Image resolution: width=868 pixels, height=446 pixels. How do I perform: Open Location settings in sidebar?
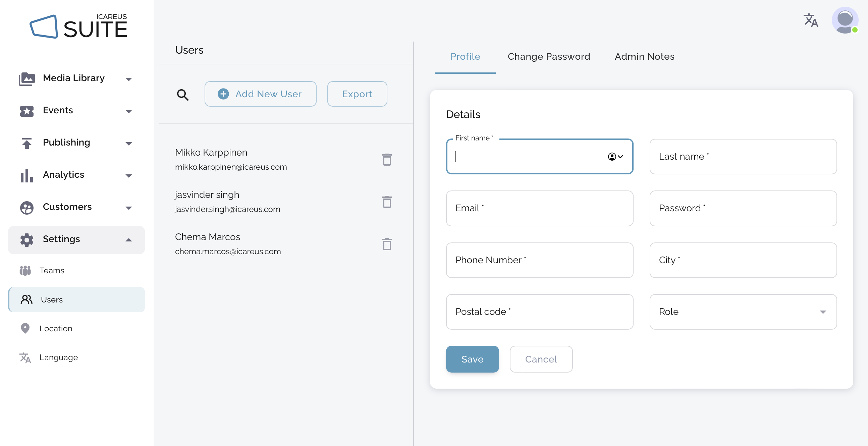(56, 328)
